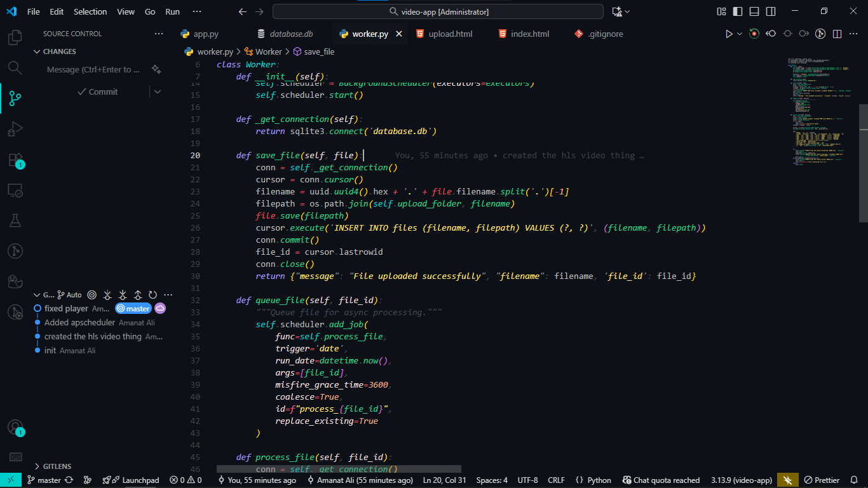Viewport: 868px width, 488px height.
Task: Click the editor vertical scrollbar thumb
Action: click(x=863, y=163)
